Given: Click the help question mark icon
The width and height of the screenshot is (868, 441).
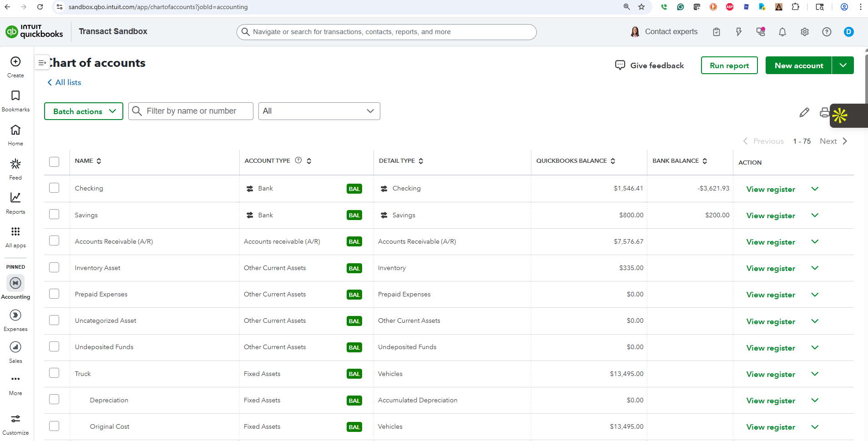Looking at the screenshot, I should (x=826, y=32).
